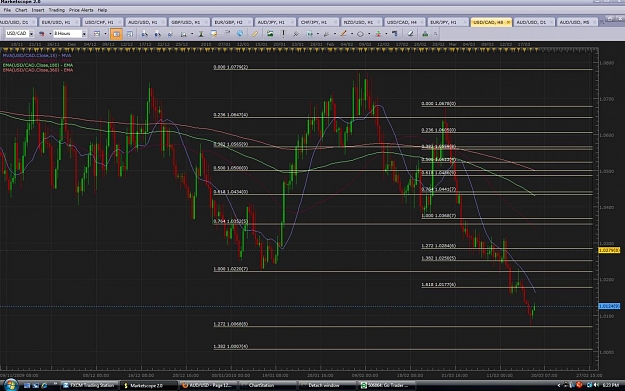Select the eraser tool icon
This screenshot has height=391, width=625.
coord(410,34)
